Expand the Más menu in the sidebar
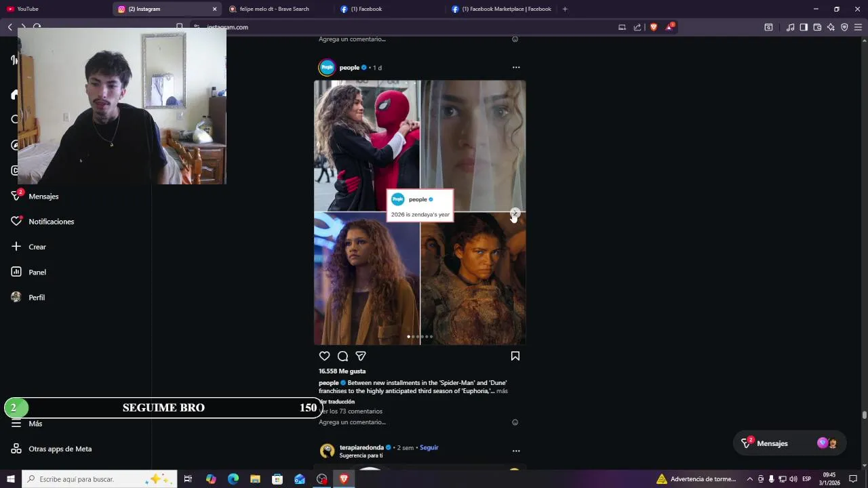This screenshot has height=488, width=868. pyautogui.click(x=27, y=424)
